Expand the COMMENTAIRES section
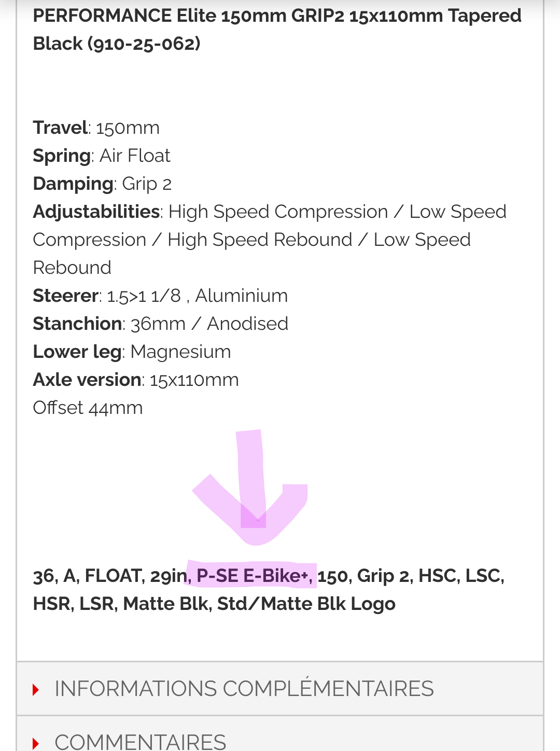This screenshot has width=560, height=751. [x=140, y=742]
